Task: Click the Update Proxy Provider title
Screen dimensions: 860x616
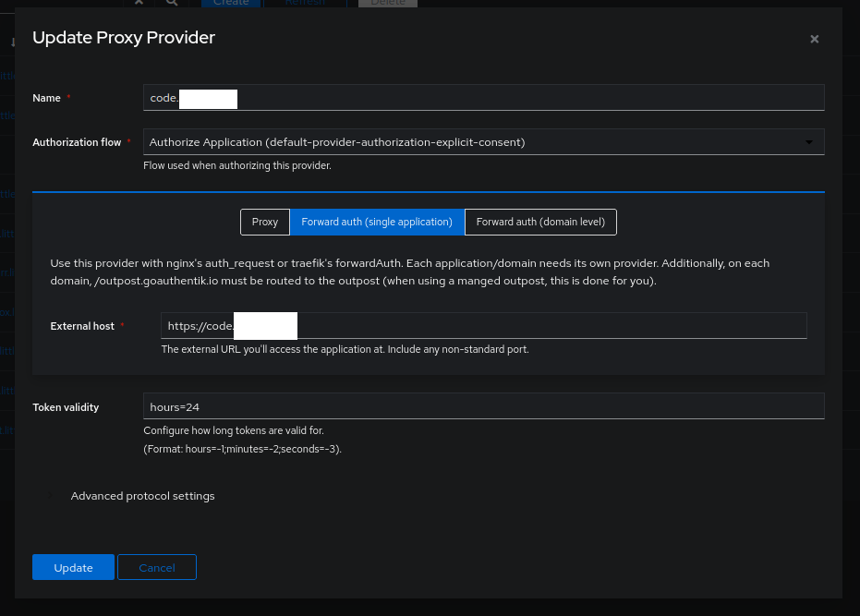Action: tap(124, 38)
